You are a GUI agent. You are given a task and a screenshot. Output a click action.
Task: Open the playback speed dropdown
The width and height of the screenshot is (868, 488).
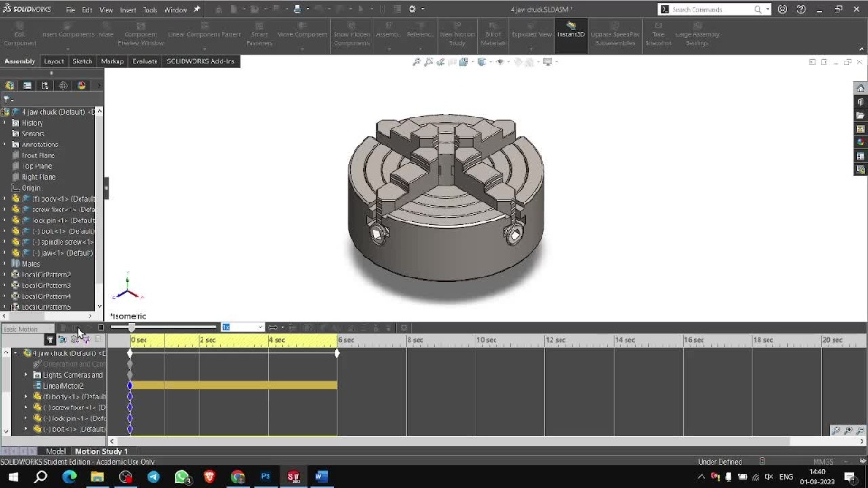(x=260, y=327)
